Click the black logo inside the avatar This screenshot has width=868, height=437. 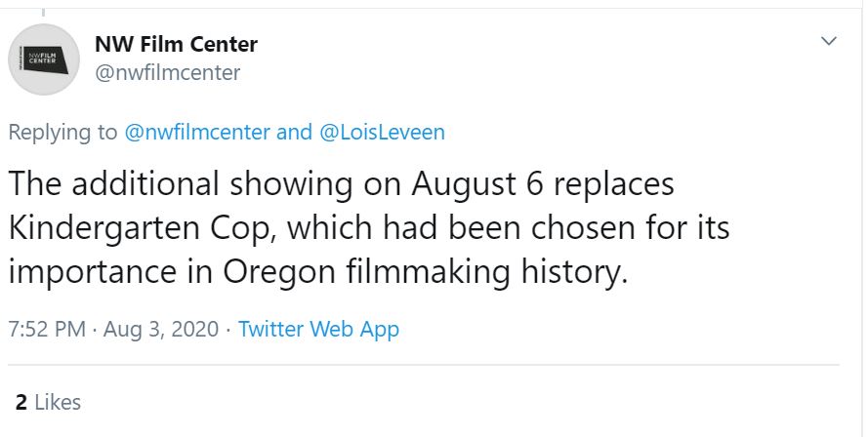pyautogui.click(x=44, y=60)
